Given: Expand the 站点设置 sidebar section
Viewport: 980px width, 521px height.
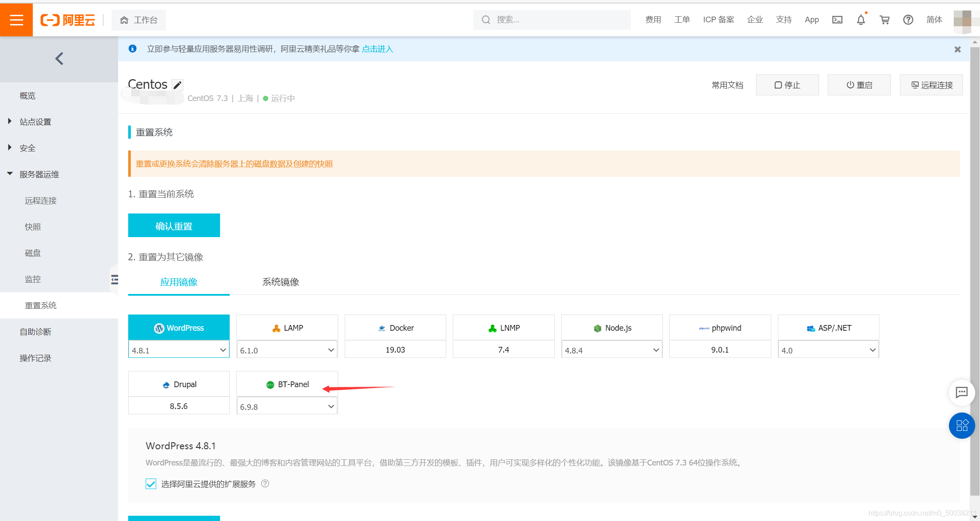Looking at the screenshot, I should pos(35,122).
